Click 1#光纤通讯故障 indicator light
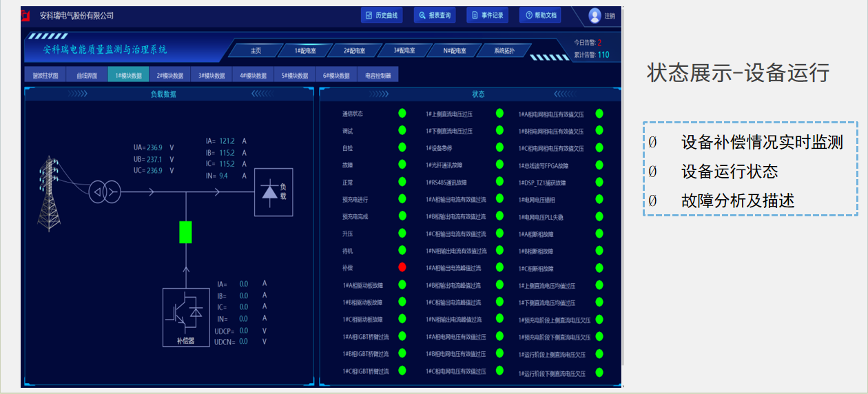 500,165
